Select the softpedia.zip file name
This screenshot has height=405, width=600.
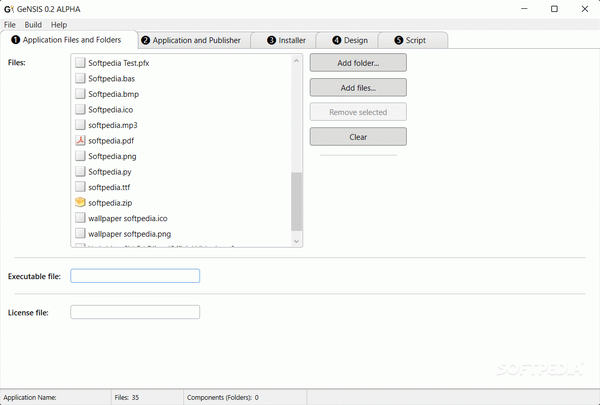tap(110, 203)
